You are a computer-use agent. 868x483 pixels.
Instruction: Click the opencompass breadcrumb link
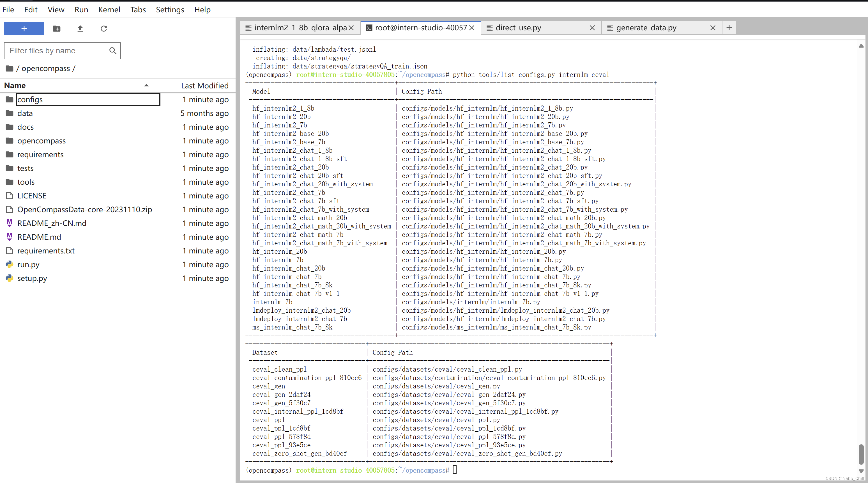46,68
